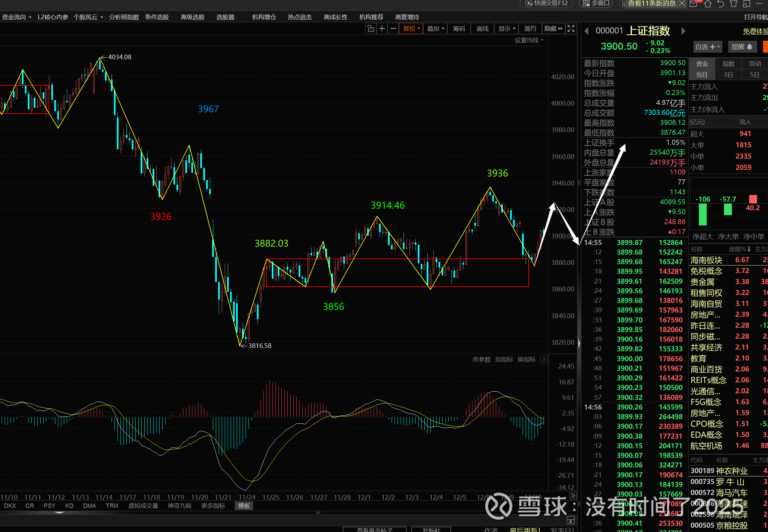Toggle 简约 simple view mode

530,29
